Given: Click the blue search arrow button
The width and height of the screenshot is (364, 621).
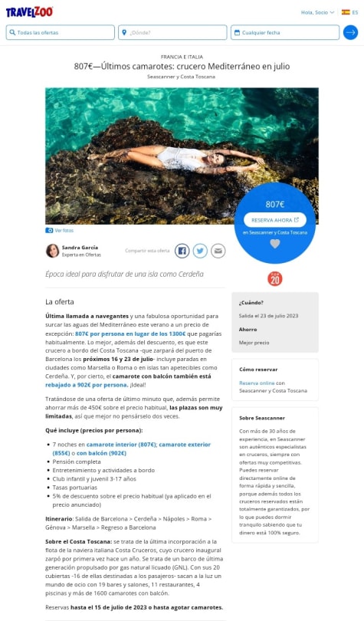Looking at the screenshot, I should (x=350, y=32).
